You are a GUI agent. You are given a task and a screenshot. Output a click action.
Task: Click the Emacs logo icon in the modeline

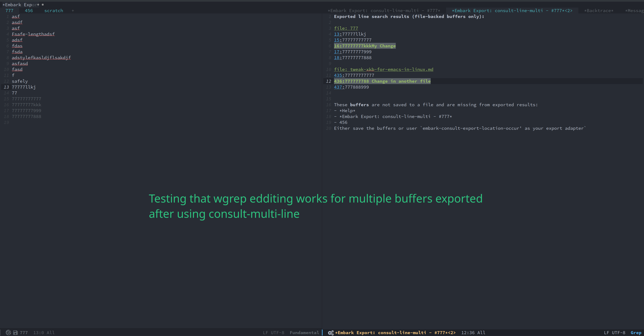coord(8,332)
